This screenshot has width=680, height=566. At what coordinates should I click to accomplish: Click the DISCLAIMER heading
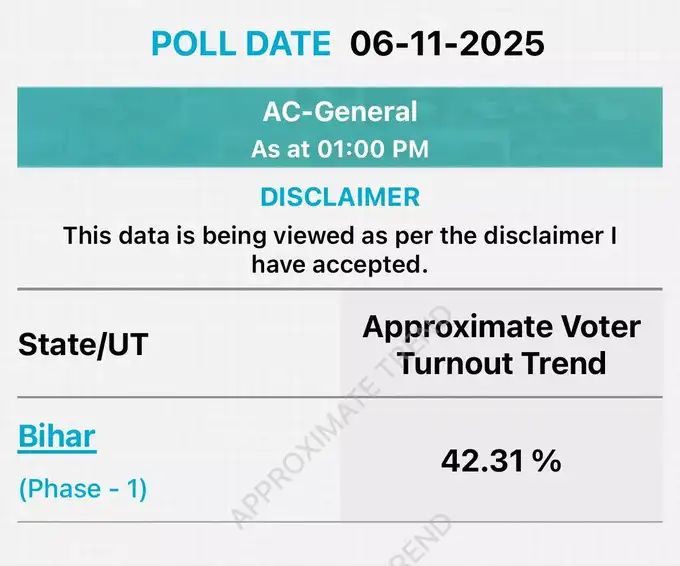[340, 197]
